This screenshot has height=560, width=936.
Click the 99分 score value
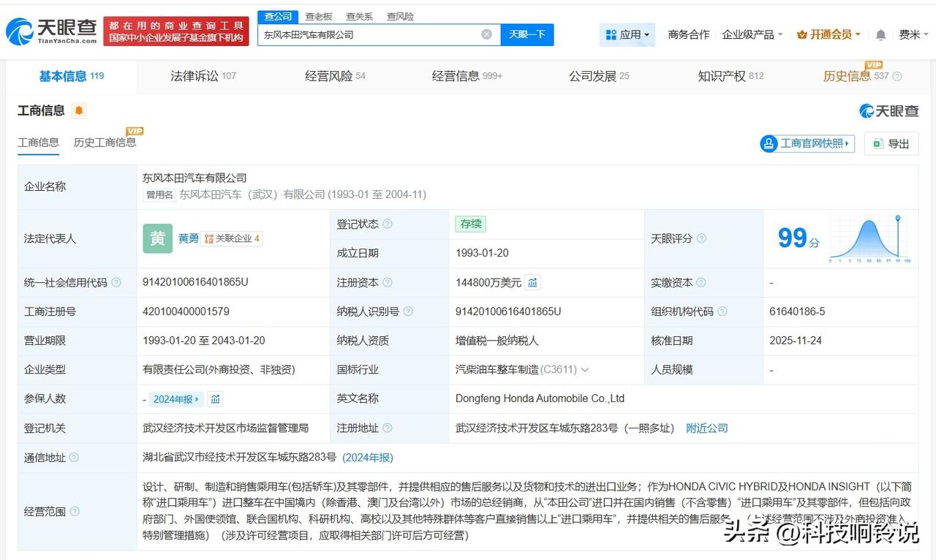[x=799, y=238]
